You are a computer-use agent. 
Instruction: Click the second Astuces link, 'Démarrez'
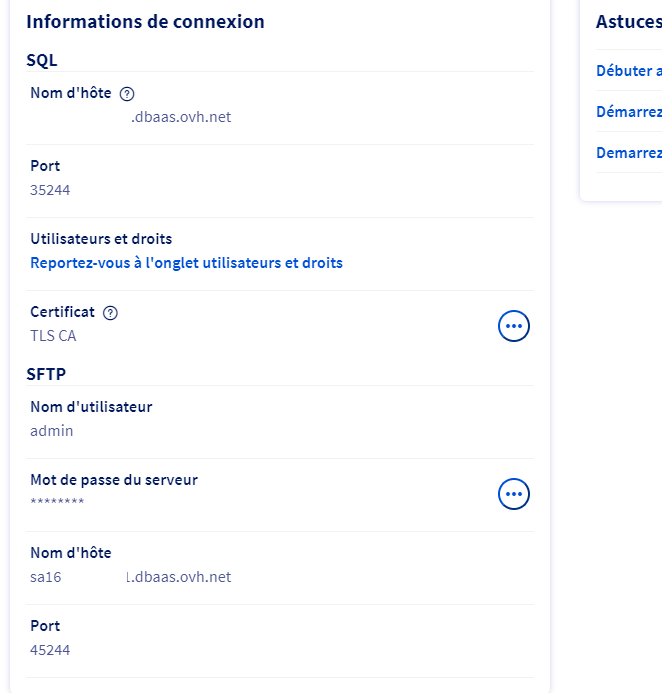(629, 112)
